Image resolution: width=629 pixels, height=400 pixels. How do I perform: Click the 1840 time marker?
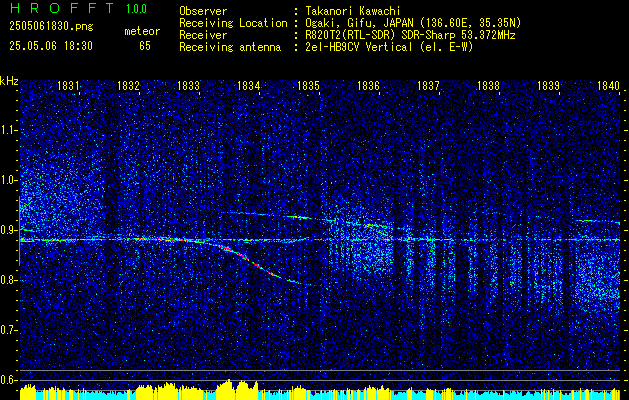(x=609, y=85)
